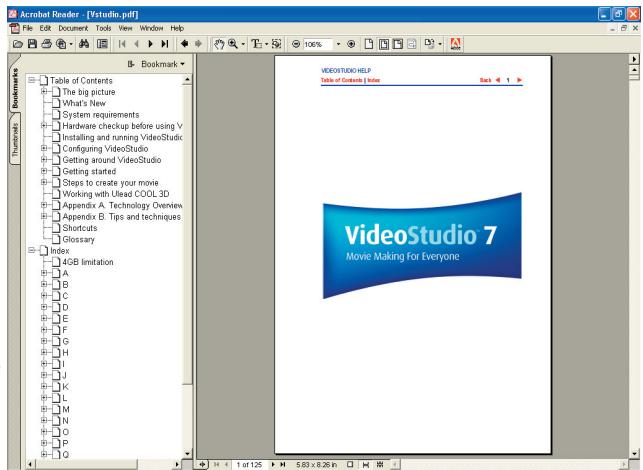The height and width of the screenshot is (470, 643).
Task: Click the zoom in plus button
Action: point(351,44)
